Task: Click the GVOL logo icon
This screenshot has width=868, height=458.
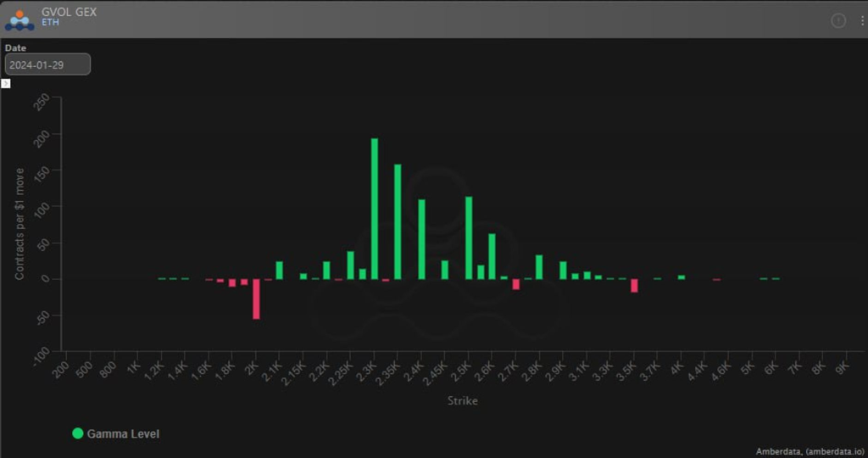Action: (19, 20)
